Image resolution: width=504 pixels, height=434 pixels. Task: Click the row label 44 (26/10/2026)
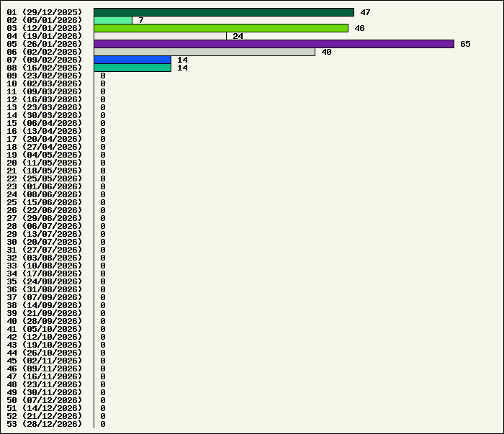45,353
